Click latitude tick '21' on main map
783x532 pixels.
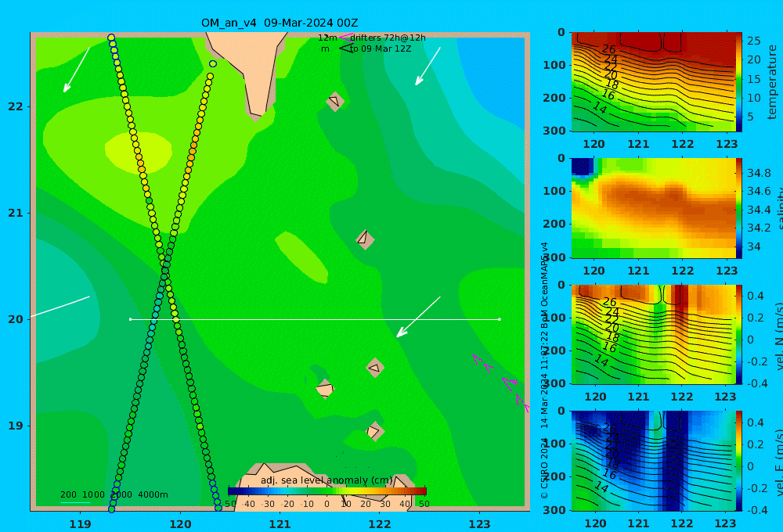click(16, 213)
